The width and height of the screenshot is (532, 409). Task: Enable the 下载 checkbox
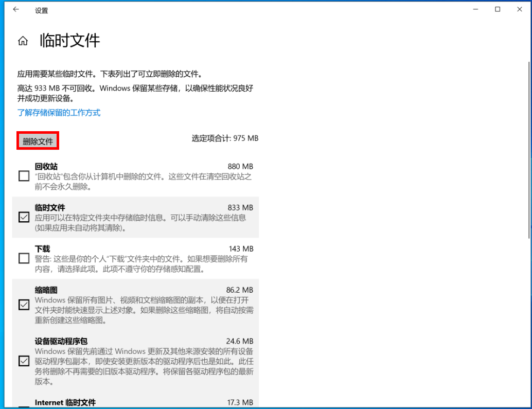pos(24,259)
